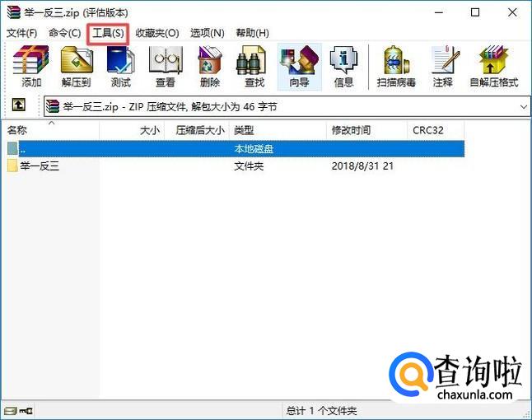The image size is (532, 420).
Task: Click the 文件夹 type cell
Action: pyautogui.click(x=249, y=166)
